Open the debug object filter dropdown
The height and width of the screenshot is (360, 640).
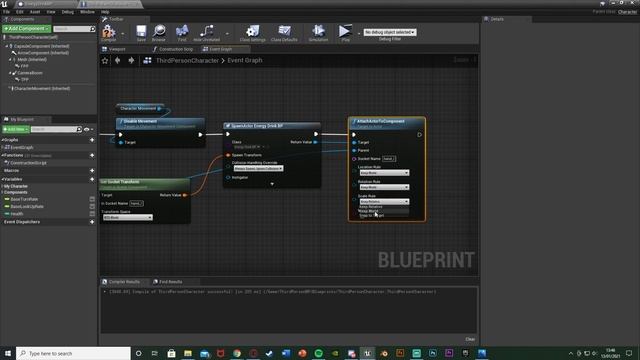390,32
